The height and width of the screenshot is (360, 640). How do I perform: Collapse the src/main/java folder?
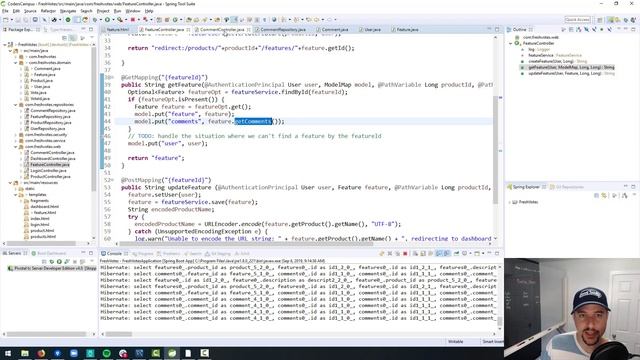click(x=11, y=51)
